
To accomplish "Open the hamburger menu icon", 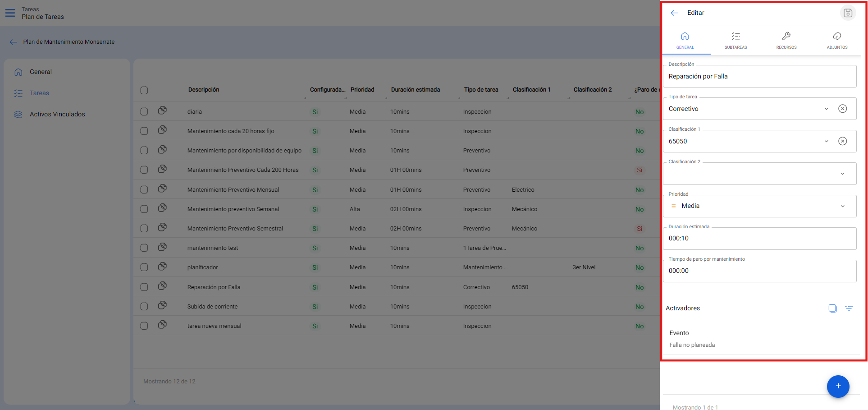I will 10,13.
